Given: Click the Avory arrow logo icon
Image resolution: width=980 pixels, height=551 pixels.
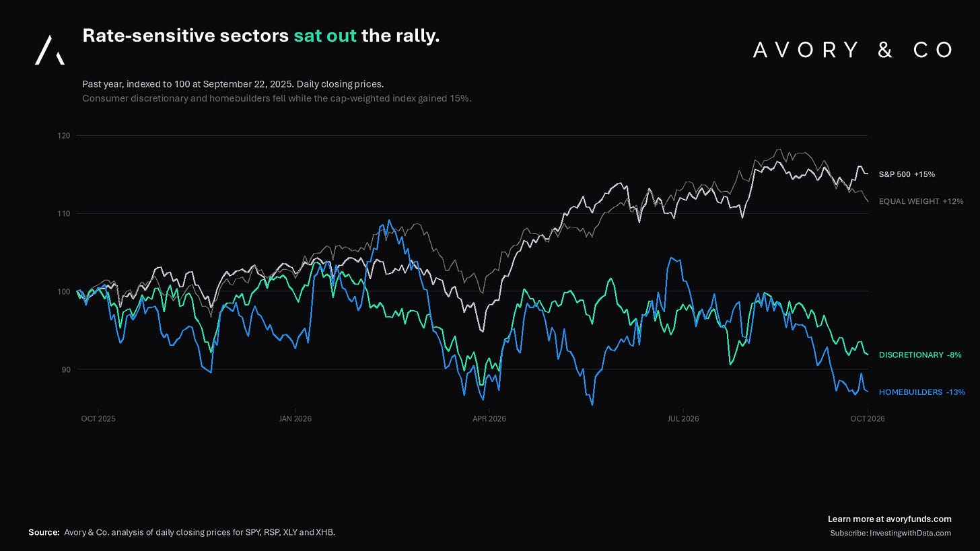Looking at the screenshot, I should [50, 50].
